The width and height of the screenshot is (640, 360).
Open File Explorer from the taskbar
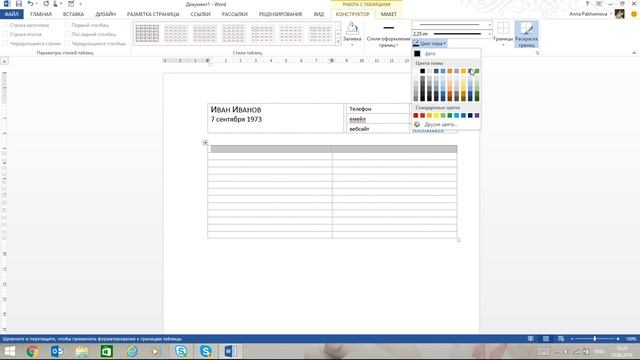click(82, 351)
